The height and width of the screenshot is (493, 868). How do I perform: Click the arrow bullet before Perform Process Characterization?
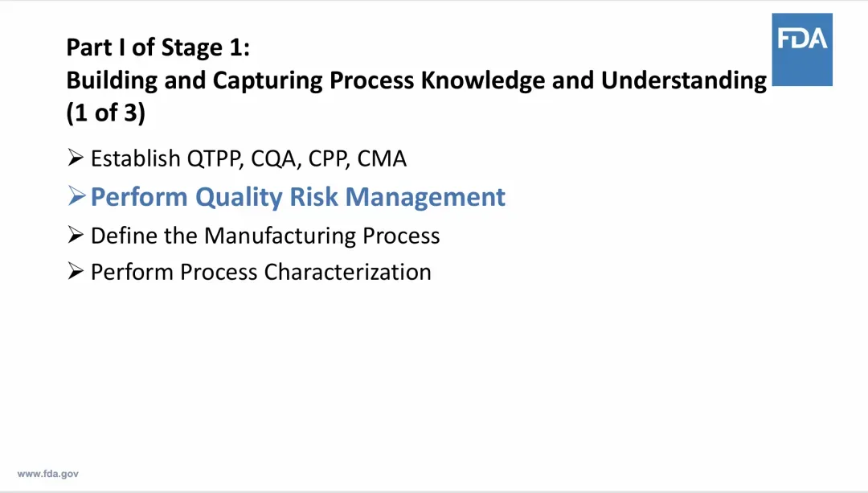point(76,271)
